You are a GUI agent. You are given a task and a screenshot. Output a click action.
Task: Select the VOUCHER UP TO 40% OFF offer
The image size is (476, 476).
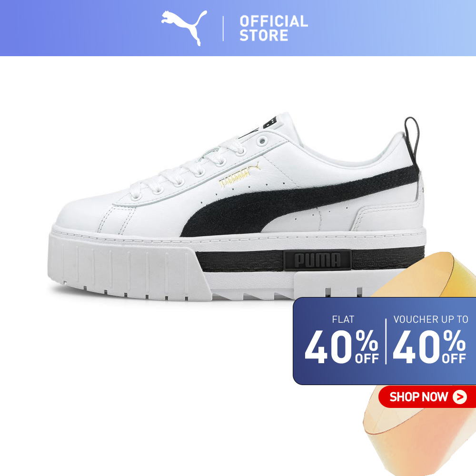point(430,340)
